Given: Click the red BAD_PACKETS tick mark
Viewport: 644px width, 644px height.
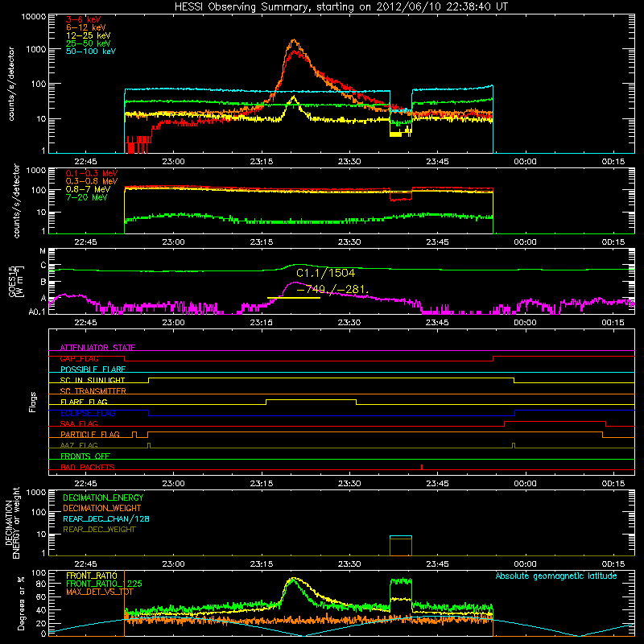Looking at the screenshot, I should point(422,467).
